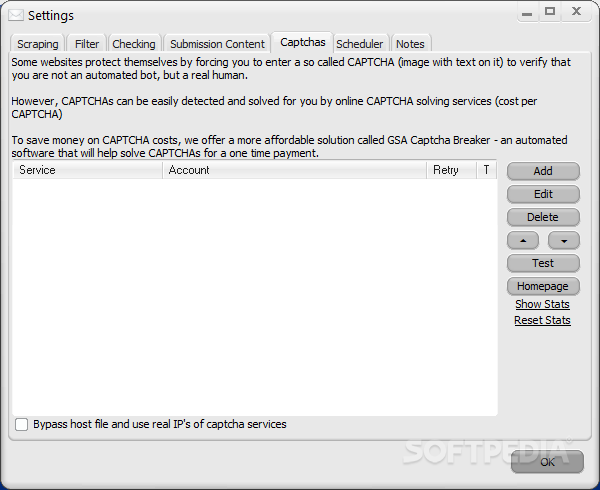Confirm settings with OK button
This screenshot has width=600, height=490.
(x=547, y=462)
